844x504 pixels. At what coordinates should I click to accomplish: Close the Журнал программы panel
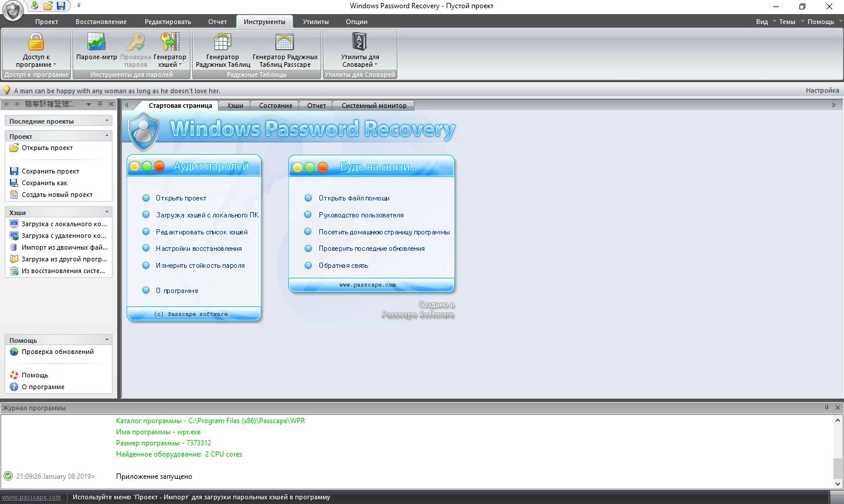coord(838,407)
